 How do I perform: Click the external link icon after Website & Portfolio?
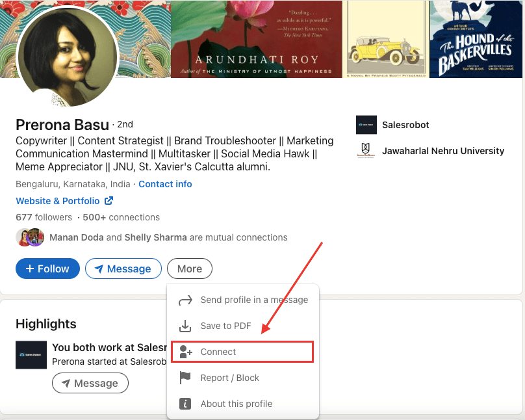pyautogui.click(x=110, y=200)
